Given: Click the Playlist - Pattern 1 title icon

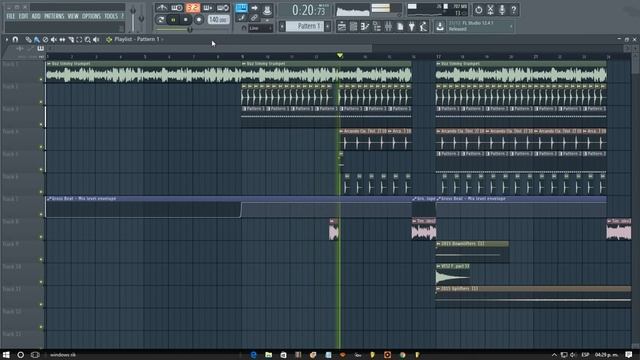Looking at the screenshot, I should [109, 40].
